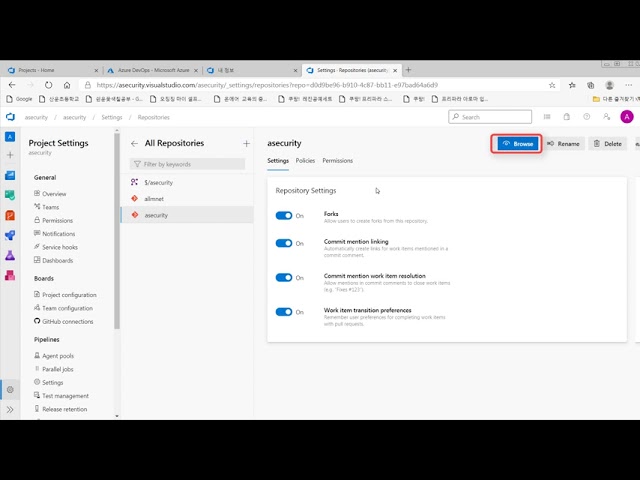Open the help question mark icon
Image resolution: width=640 pixels, height=480 pixels.
(x=587, y=117)
